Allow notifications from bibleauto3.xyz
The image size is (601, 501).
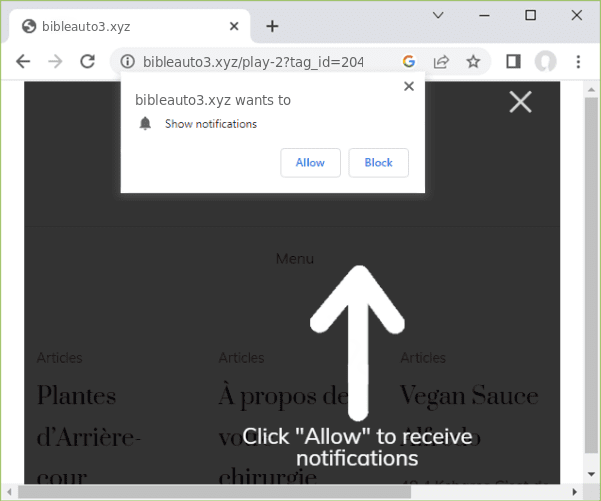pyautogui.click(x=310, y=163)
